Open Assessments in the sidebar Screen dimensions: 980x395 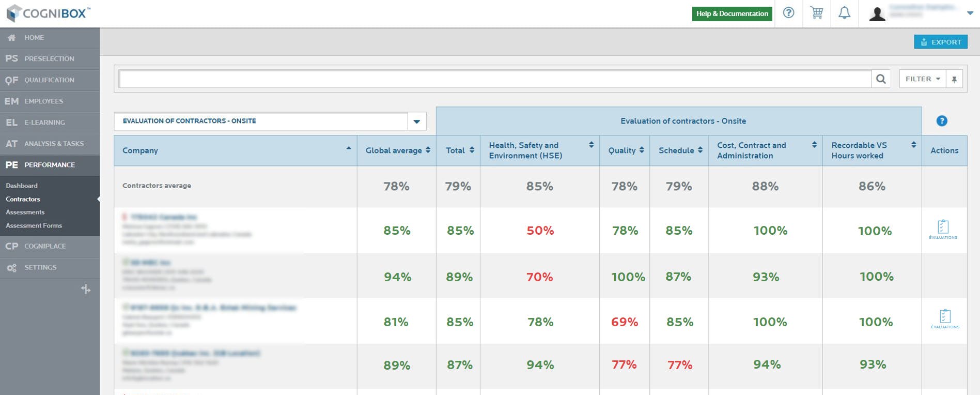25,212
